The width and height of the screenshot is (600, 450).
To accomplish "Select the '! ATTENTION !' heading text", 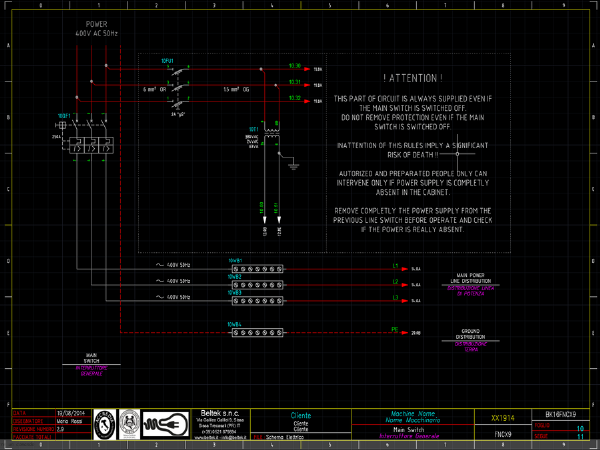I will [413, 78].
